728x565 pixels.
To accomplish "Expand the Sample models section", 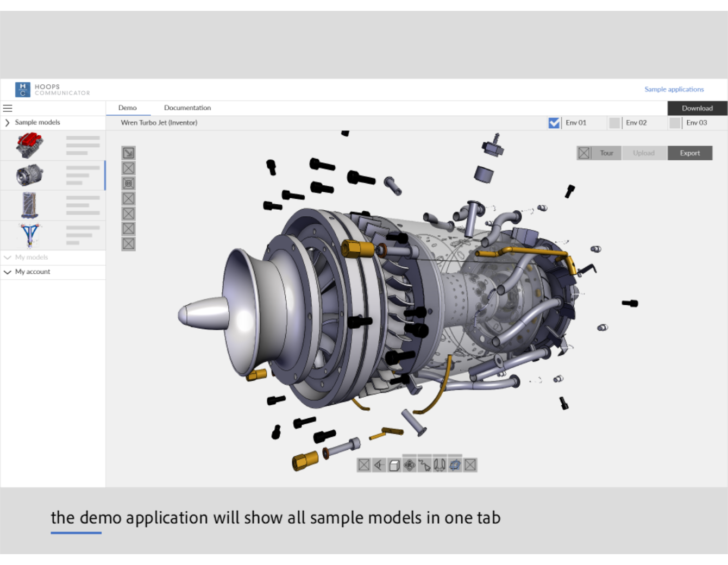I will coord(8,123).
